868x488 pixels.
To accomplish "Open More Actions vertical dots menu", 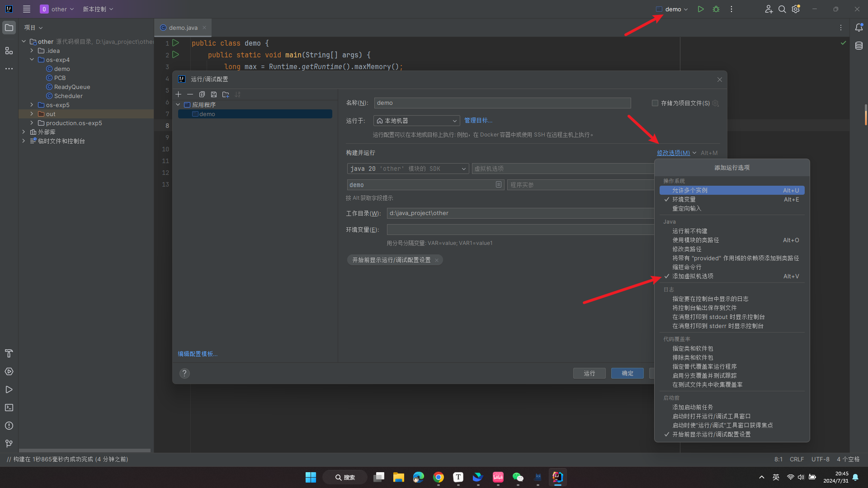I will point(731,9).
